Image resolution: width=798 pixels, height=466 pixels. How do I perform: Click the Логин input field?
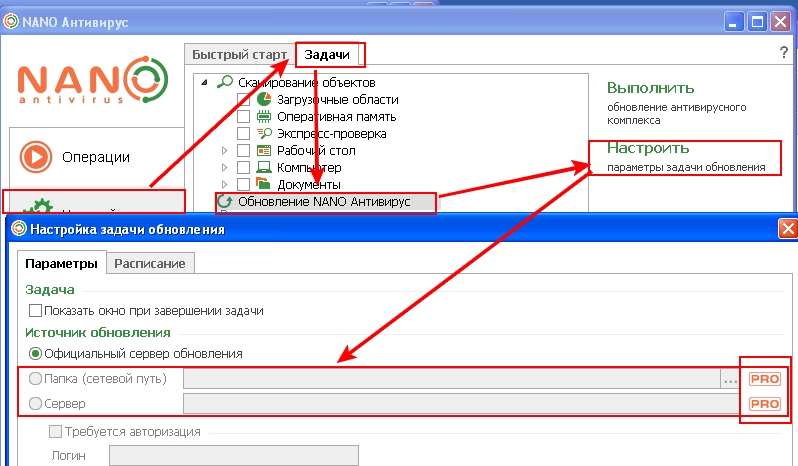click(233, 456)
